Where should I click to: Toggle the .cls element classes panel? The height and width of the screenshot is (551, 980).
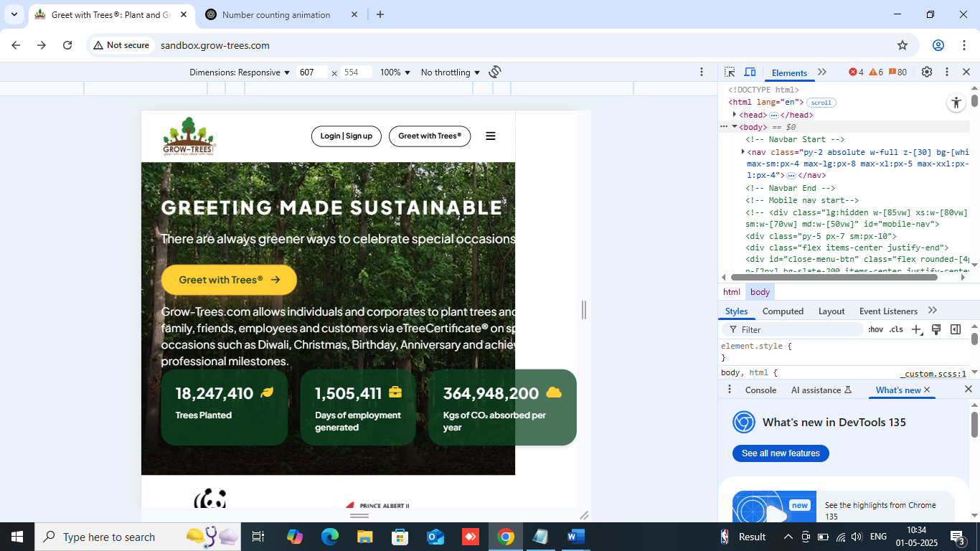tap(896, 329)
